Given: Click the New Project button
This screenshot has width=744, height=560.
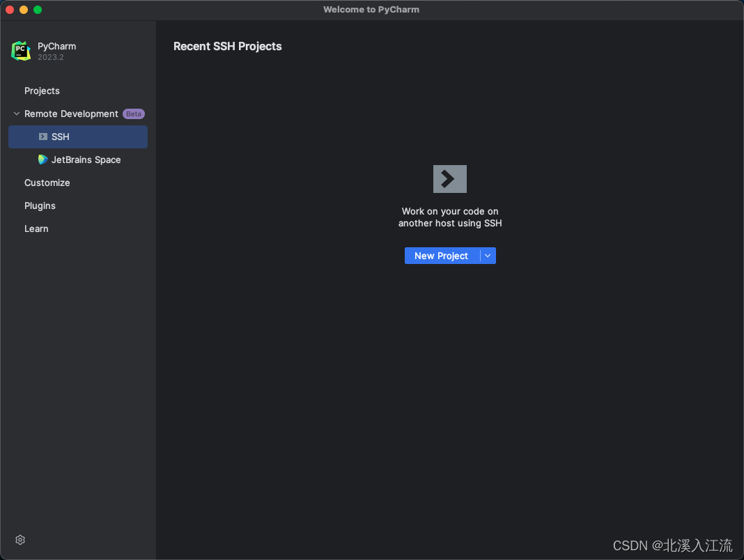Looking at the screenshot, I should click(442, 256).
